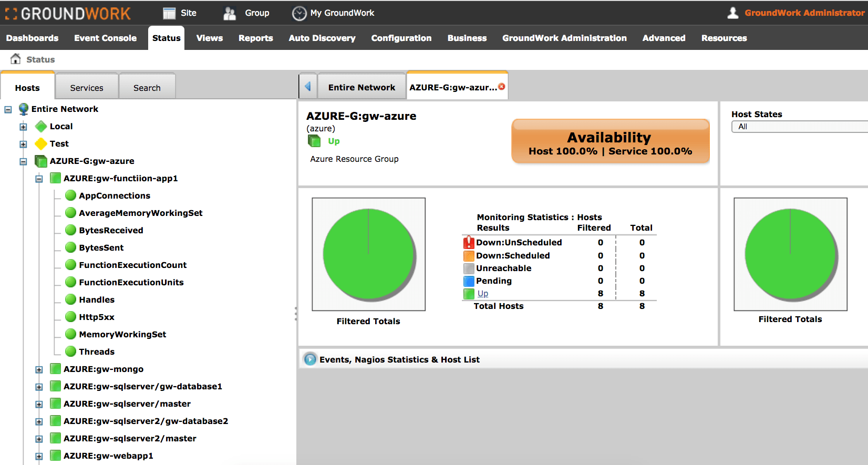Open the Business menu

tap(467, 38)
